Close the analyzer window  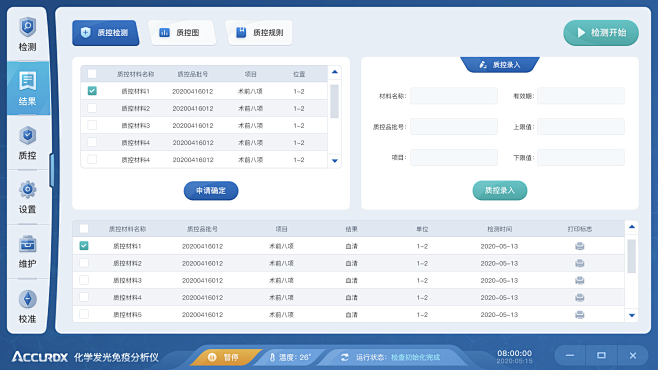tap(633, 356)
